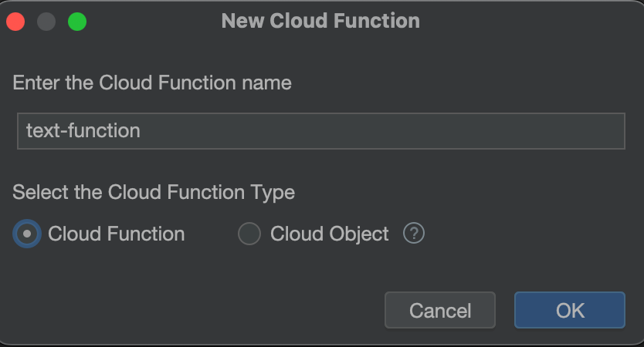Click blank dialog area left of Cancel
The image size is (644, 347).
tap(197, 310)
